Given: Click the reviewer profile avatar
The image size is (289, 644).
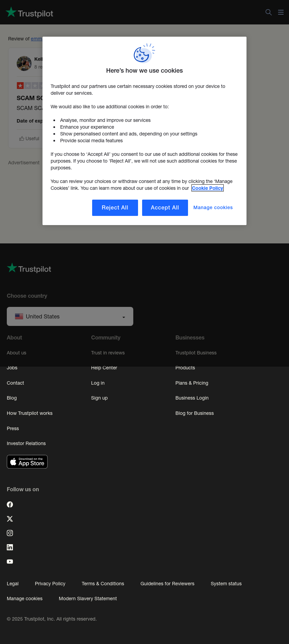Looking at the screenshot, I should pyautogui.click(x=24, y=63).
